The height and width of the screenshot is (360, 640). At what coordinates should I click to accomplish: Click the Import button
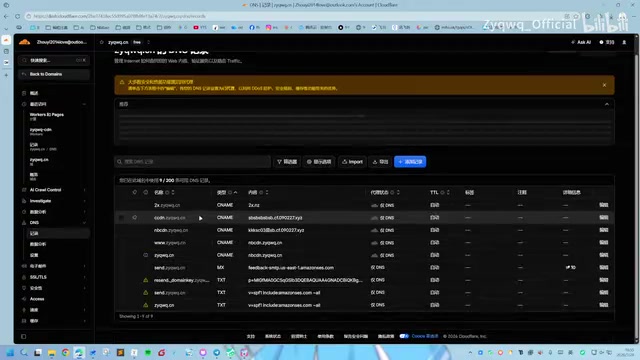tap(352, 162)
